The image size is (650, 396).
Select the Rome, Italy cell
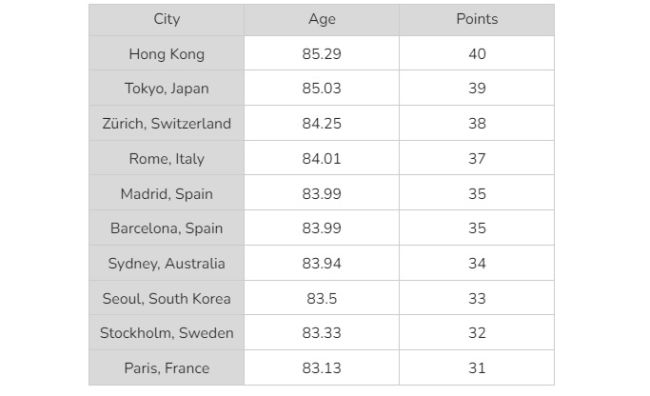166,158
